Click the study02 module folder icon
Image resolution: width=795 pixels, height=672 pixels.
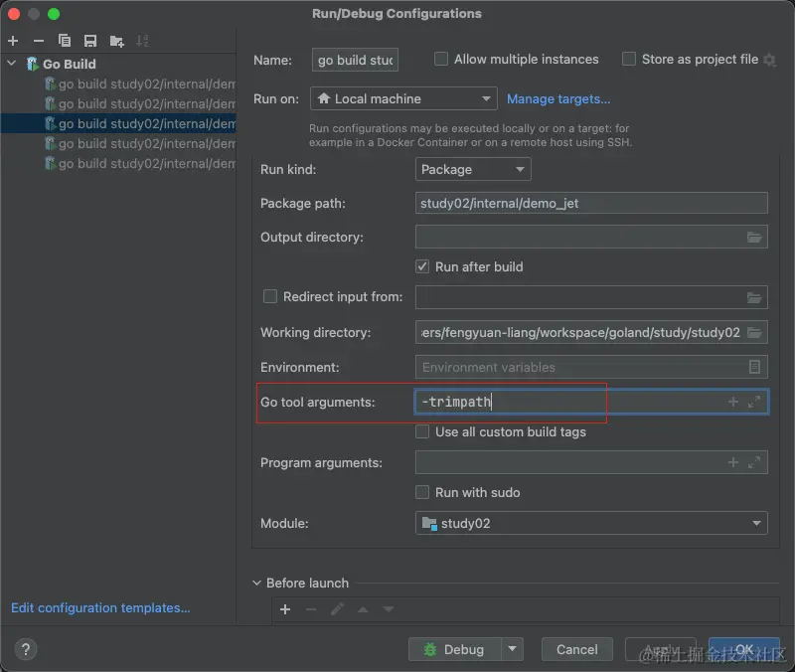[x=429, y=524]
